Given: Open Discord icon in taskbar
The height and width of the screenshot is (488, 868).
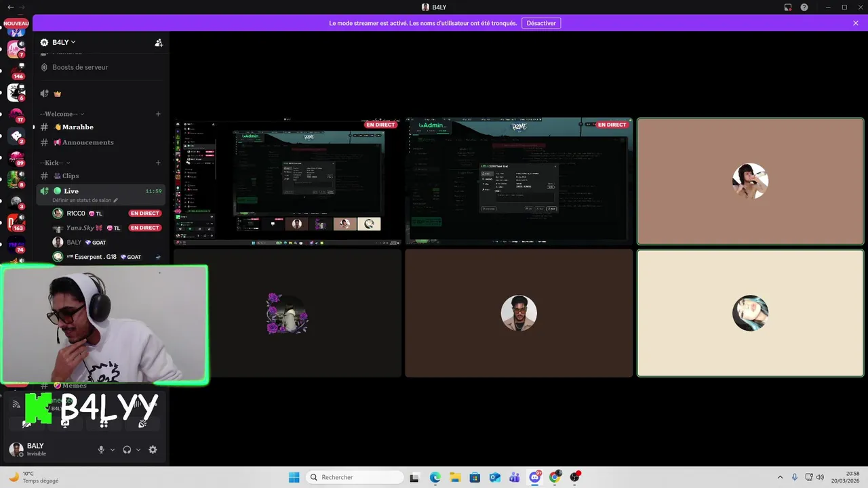Looking at the screenshot, I should coord(535,477).
